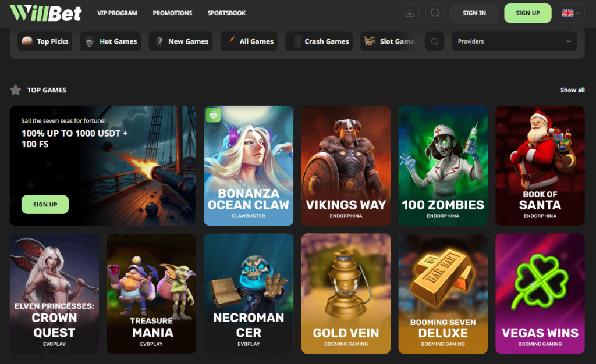Click the Hot Games skull icon
Viewport: 596px width, 364px height.
click(90, 41)
